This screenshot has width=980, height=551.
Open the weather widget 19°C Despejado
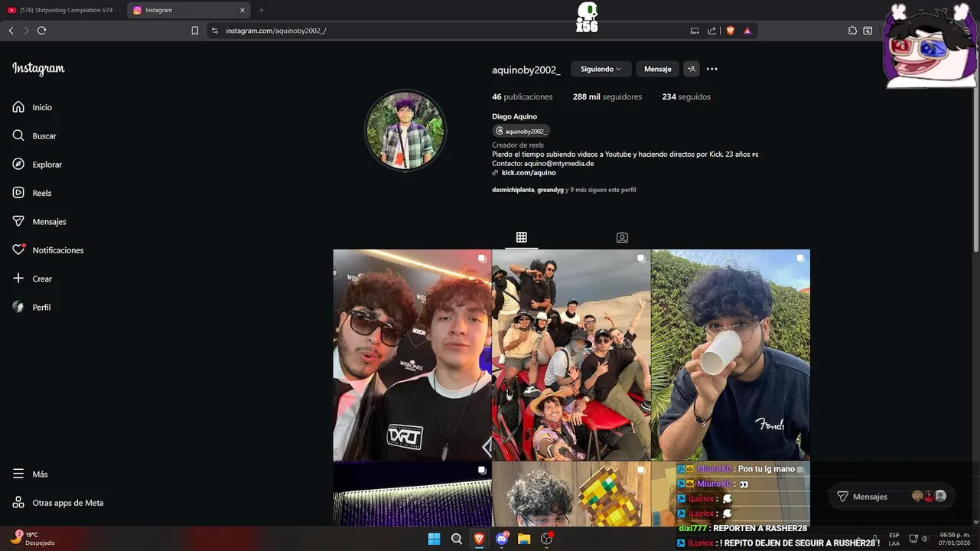32,539
